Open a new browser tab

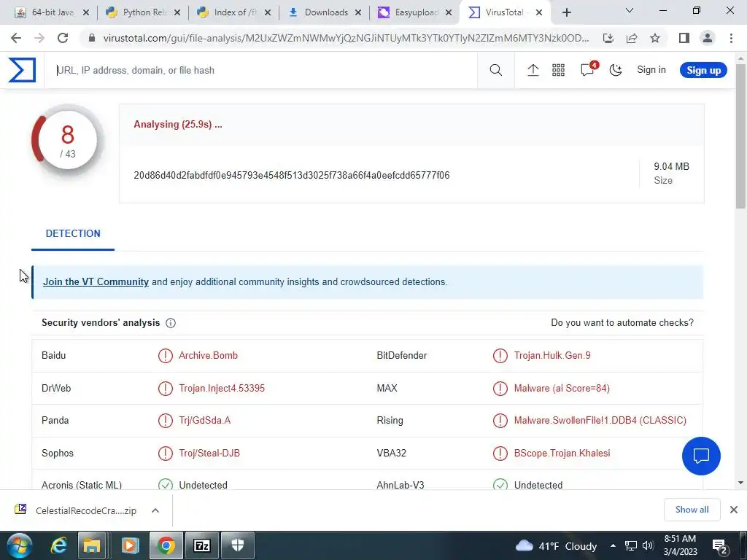click(x=566, y=13)
